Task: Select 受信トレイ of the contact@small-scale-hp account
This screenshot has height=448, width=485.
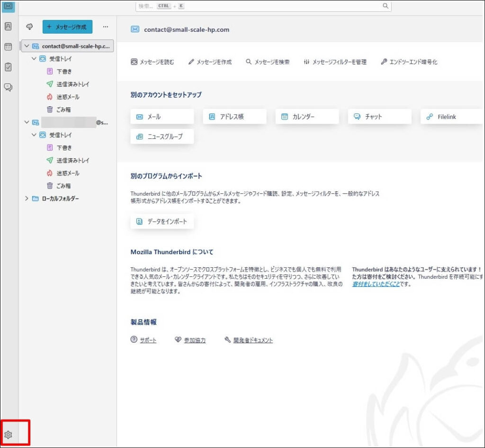Action: click(x=60, y=59)
